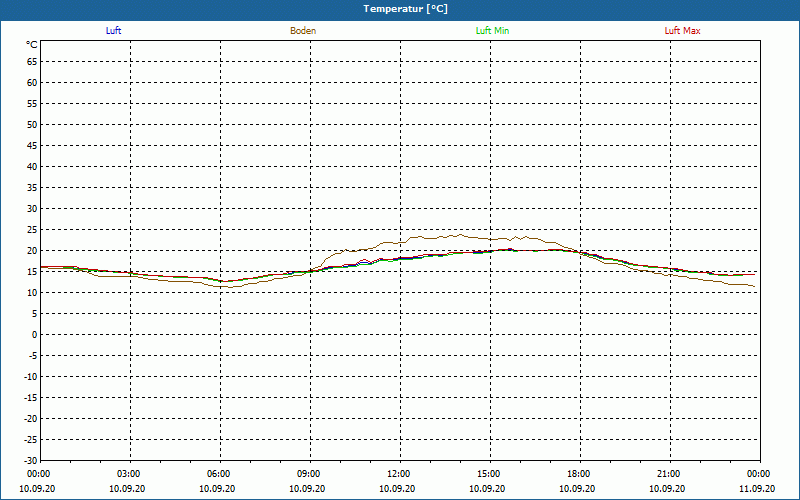This screenshot has width=800, height=500.
Task: Click the 11.09.20 date label
Action: tap(757, 488)
